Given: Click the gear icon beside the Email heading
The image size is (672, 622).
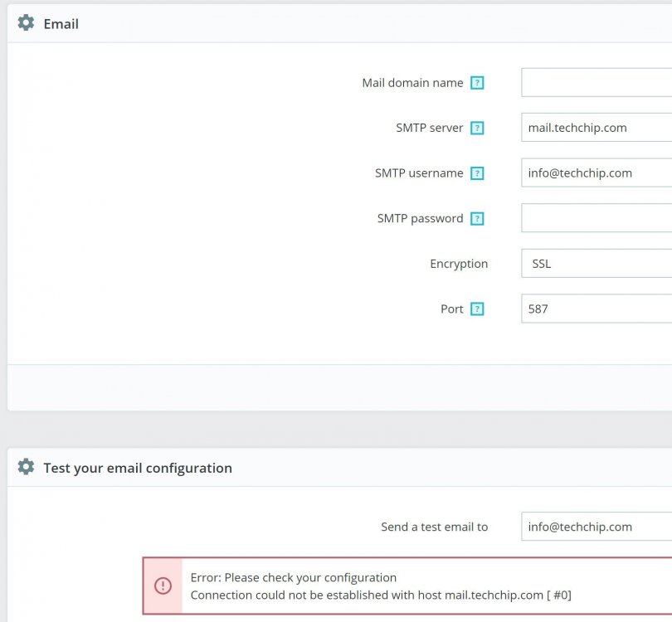Looking at the screenshot, I should point(26,23).
